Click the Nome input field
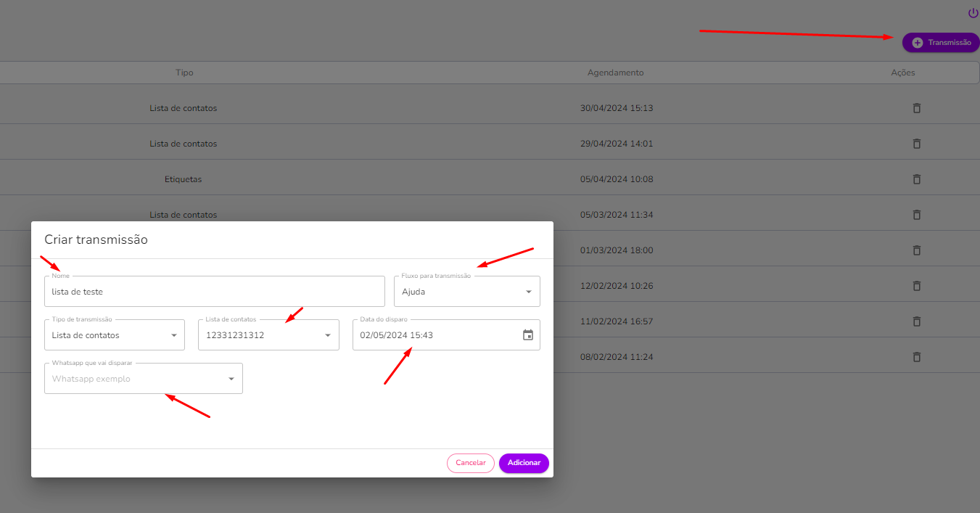Viewport: 980px width, 513px height. (x=215, y=292)
